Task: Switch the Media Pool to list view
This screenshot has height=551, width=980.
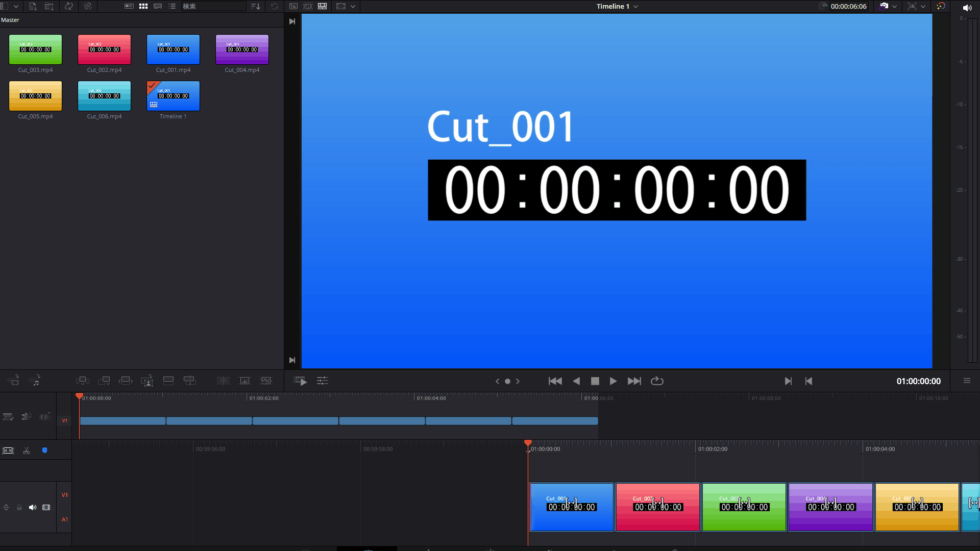Action: tap(173, 6)
